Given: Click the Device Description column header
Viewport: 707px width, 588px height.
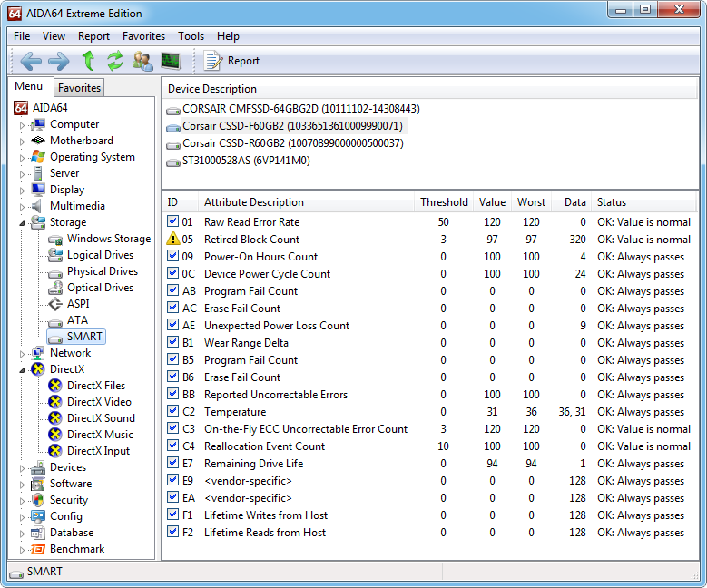Looking at the screenshot, I should click(429, 89).
